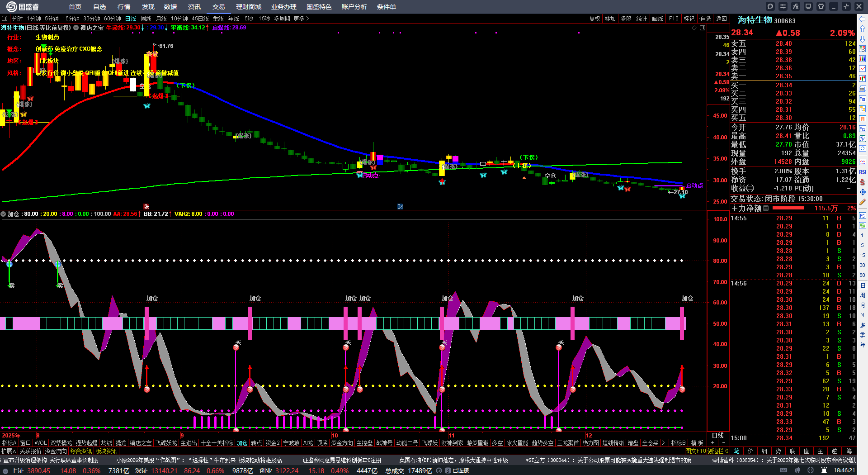This screenshot has height=475, width=868.
Task: Click the blue left arrow back icon
Action: click(x=863, y=19)
